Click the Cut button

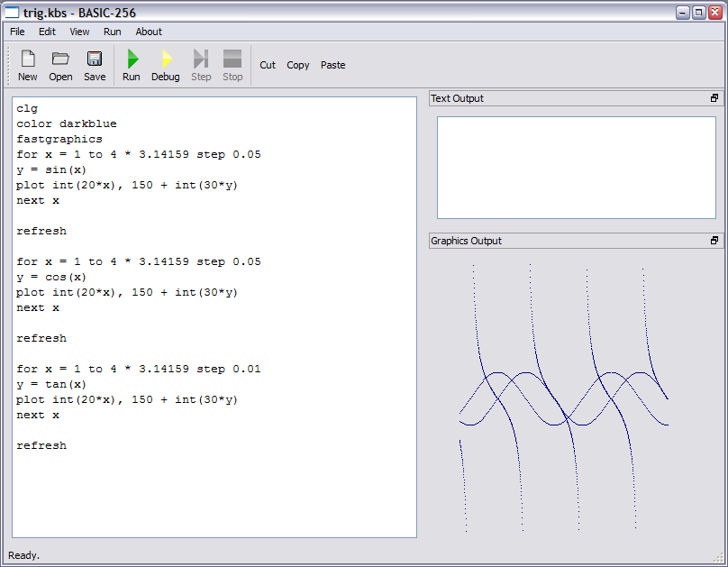[x=268, y=65]
